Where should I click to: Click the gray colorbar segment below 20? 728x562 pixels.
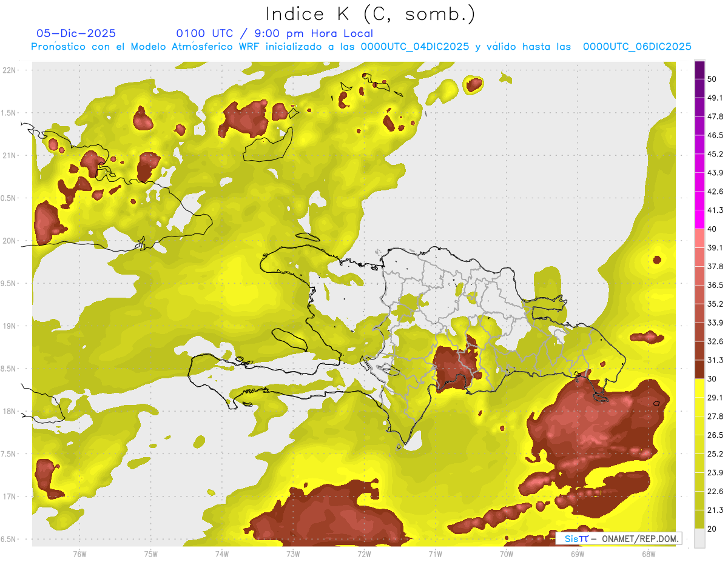pos(699,538)
